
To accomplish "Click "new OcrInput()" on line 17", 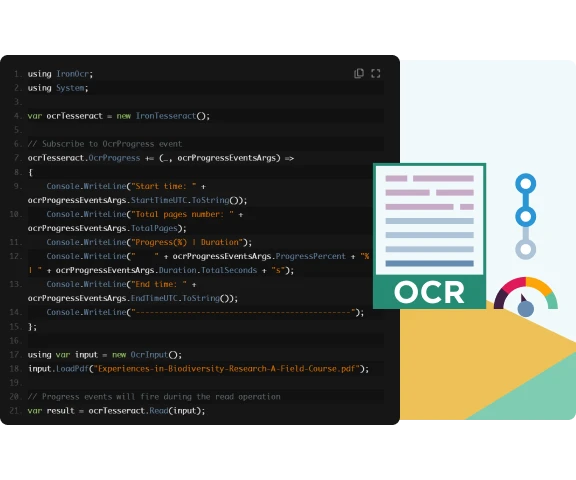I will tap(145, 355).
